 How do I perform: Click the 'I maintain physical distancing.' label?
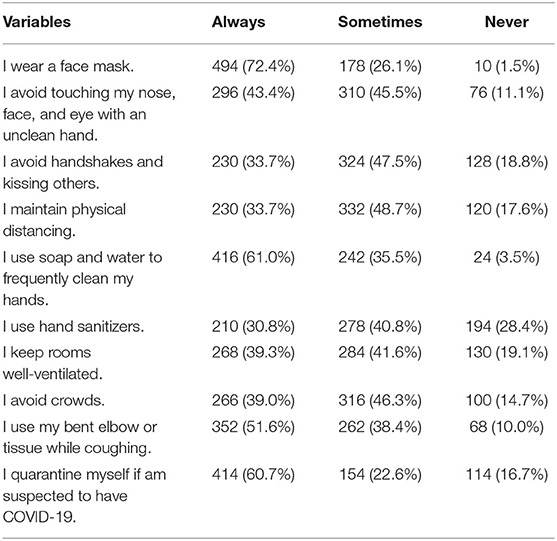point(64,220)
